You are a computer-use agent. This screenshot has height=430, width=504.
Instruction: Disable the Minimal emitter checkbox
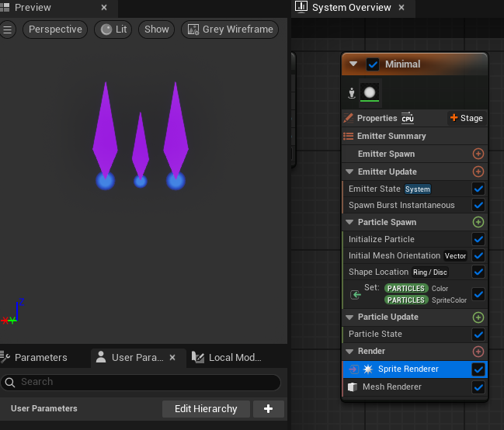[x=373, y=64]
